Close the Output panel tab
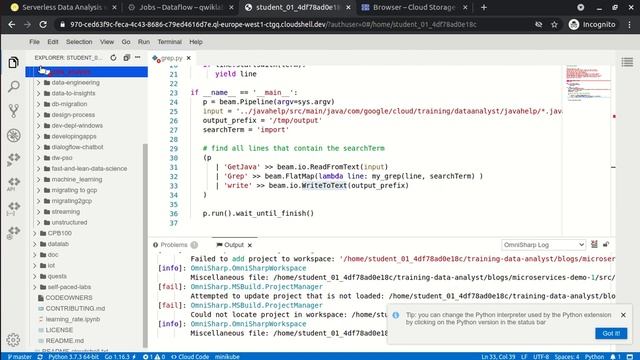This screenshot has width=640, height=360. [249, 245]
